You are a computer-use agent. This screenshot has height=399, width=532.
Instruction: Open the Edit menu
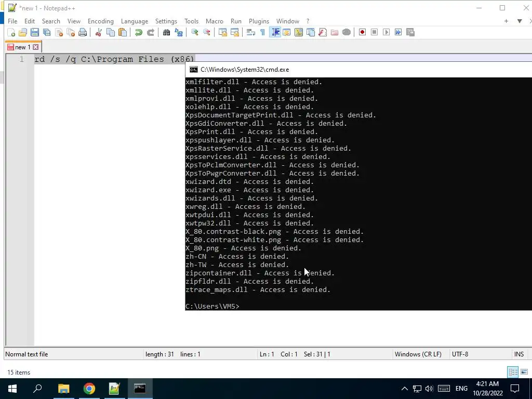click(x=30, y=21)
